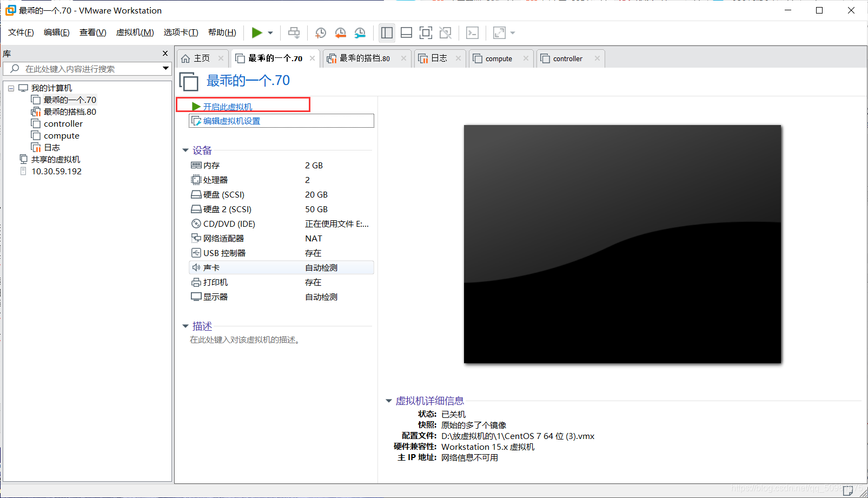
Task: Close the 日志 tab
Action: (x=458, y=58)
